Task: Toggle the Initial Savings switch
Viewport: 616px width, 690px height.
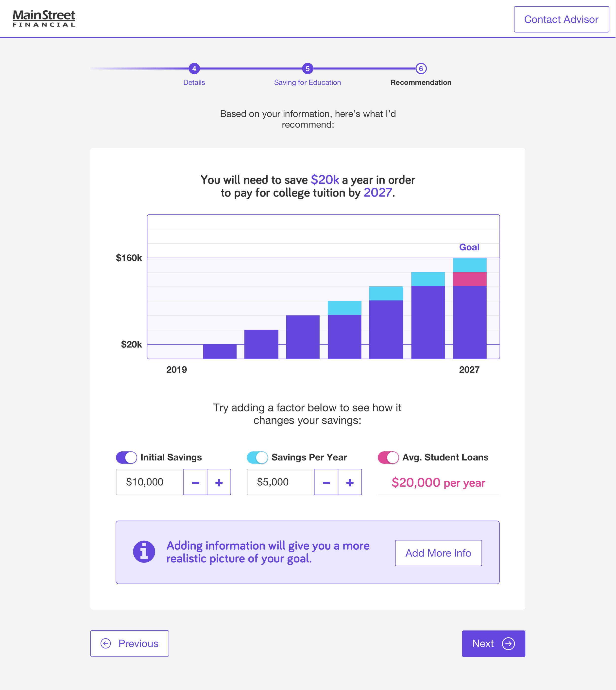Action: 126,458
